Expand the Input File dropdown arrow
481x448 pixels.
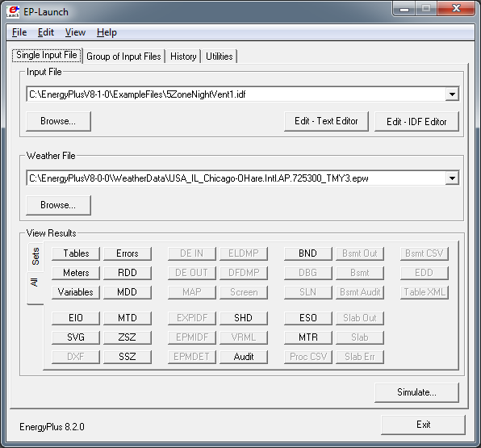tap(452, 94)
